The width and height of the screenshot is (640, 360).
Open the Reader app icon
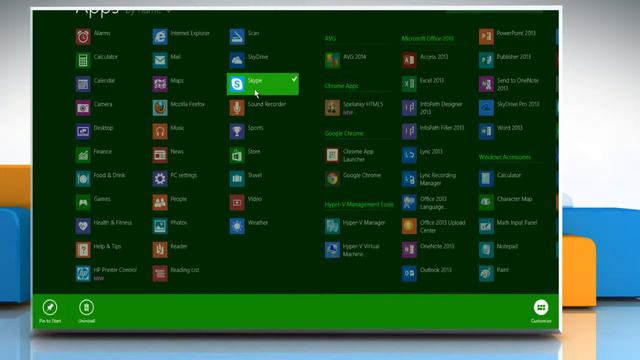click(x=160, y=250)
